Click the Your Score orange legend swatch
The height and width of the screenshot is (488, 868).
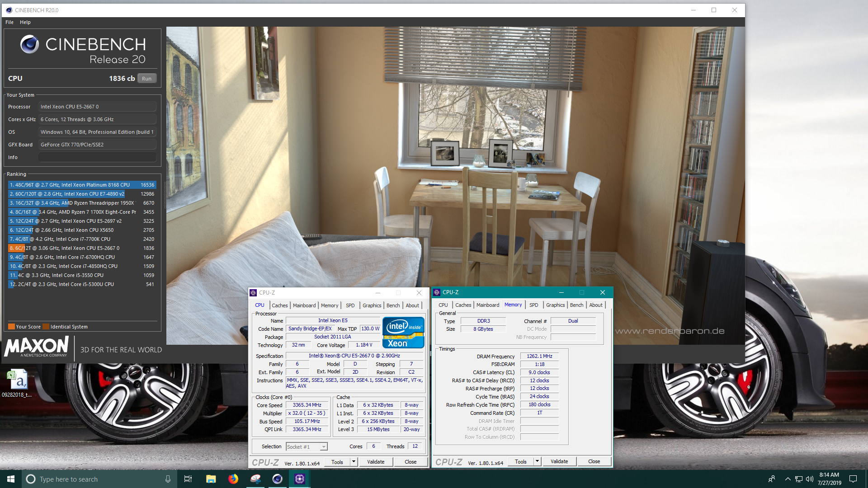click(12, 327)
